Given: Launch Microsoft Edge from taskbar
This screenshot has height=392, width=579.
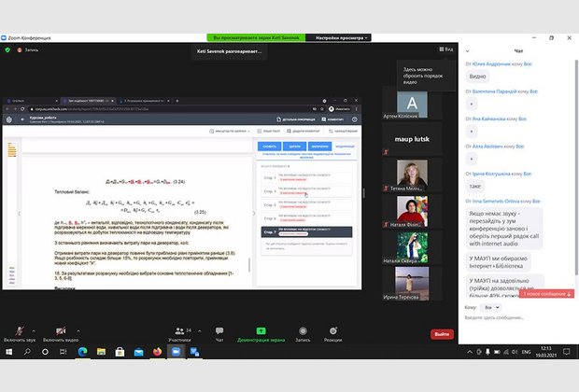Looking at the screenshot, I should 82,352.
